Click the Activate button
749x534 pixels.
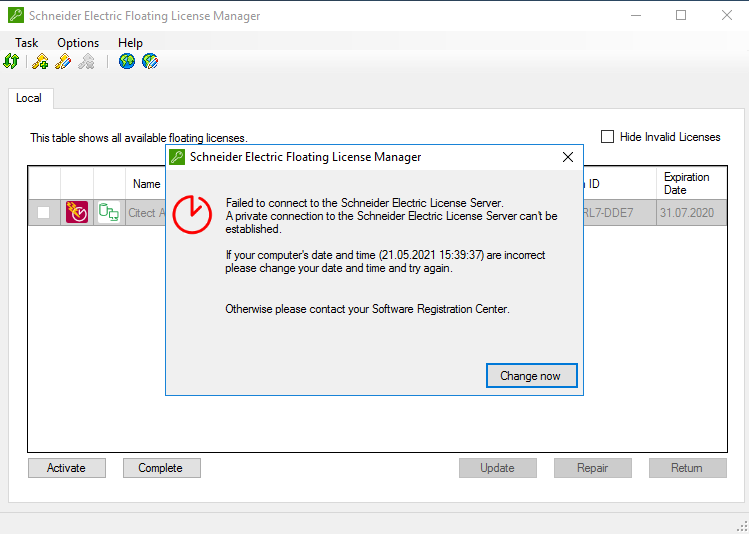66,468
